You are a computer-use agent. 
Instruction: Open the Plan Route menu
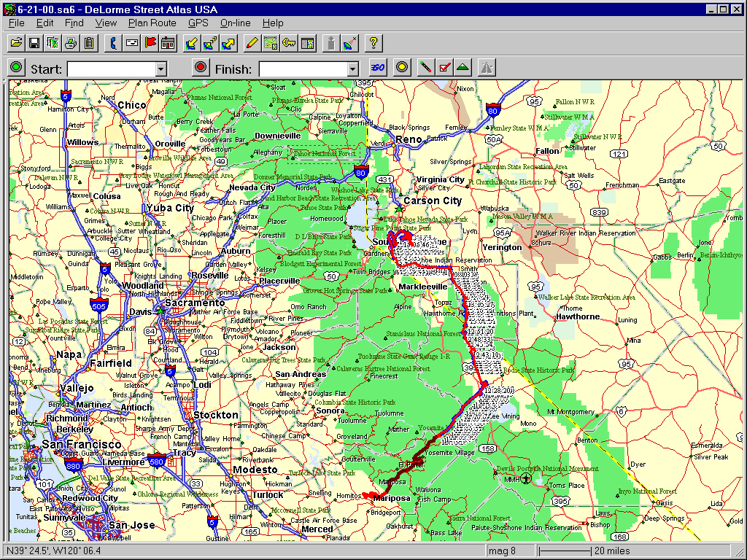(x=152, y=23)
